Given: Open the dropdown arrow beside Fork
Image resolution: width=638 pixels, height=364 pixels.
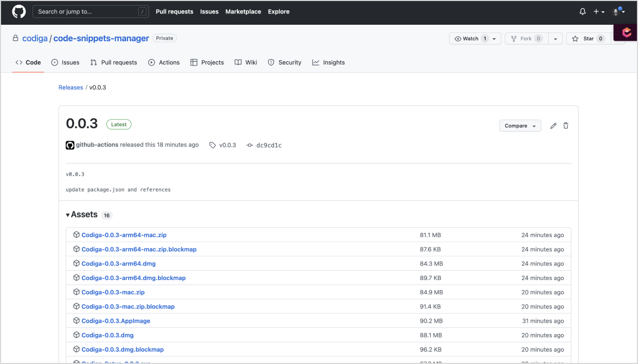Looking at the screenshot, I should 555,39.
